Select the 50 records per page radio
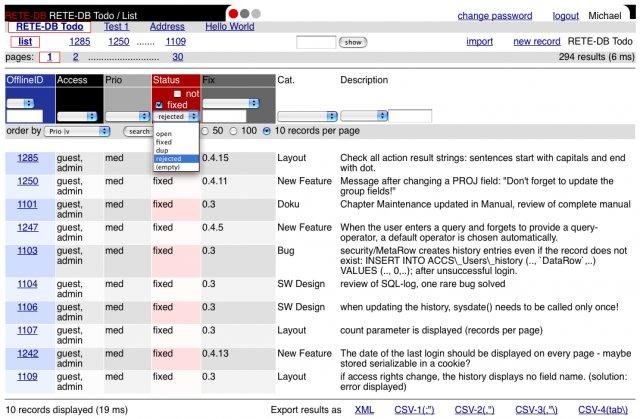This screenshot has height=419, width=640. coord(205,131)
